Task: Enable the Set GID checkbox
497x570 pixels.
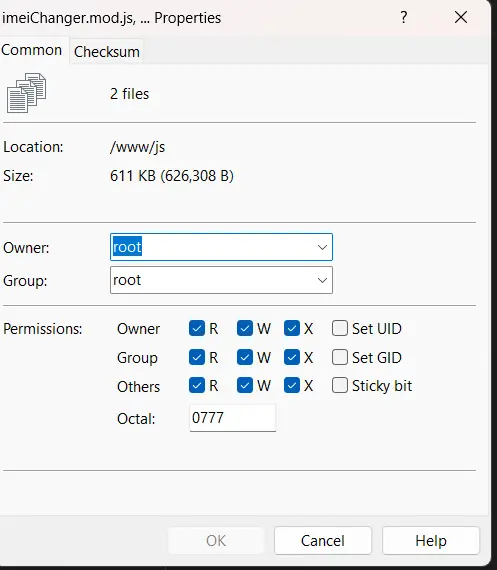Action: 340,357
